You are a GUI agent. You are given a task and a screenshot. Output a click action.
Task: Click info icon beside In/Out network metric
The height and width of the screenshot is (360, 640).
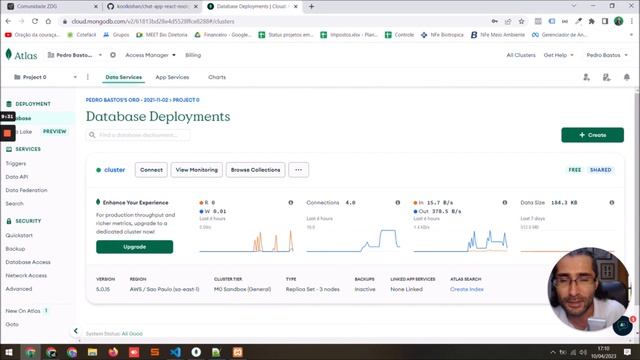click(504, 202)
